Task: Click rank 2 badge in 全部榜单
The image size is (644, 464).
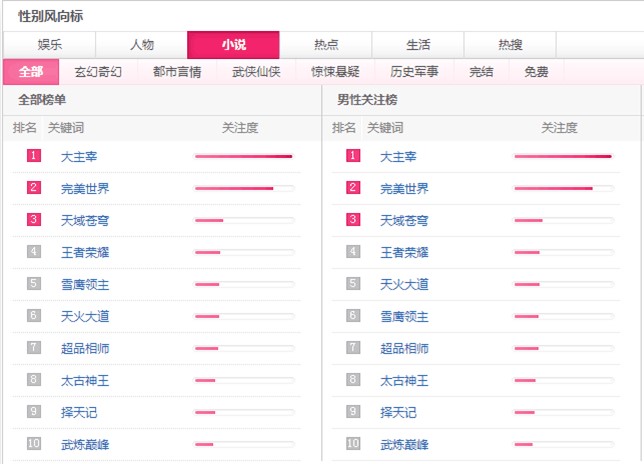Action: click(x=34, y=188)
